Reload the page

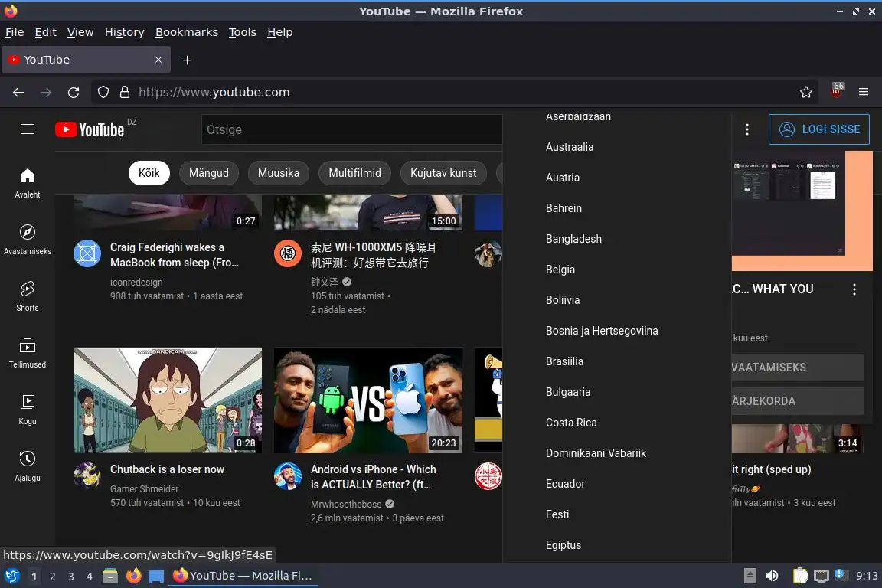(x=73, y=93)
